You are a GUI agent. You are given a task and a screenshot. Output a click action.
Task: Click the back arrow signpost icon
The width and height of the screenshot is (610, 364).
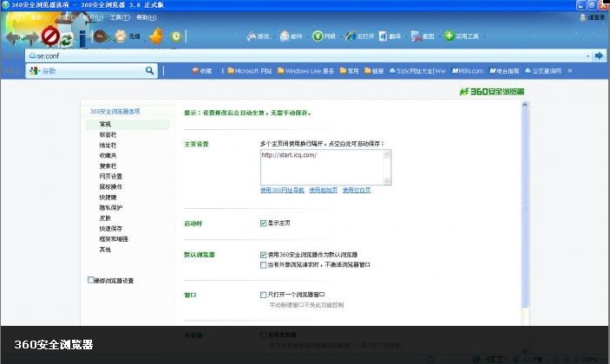click(13, 38)
